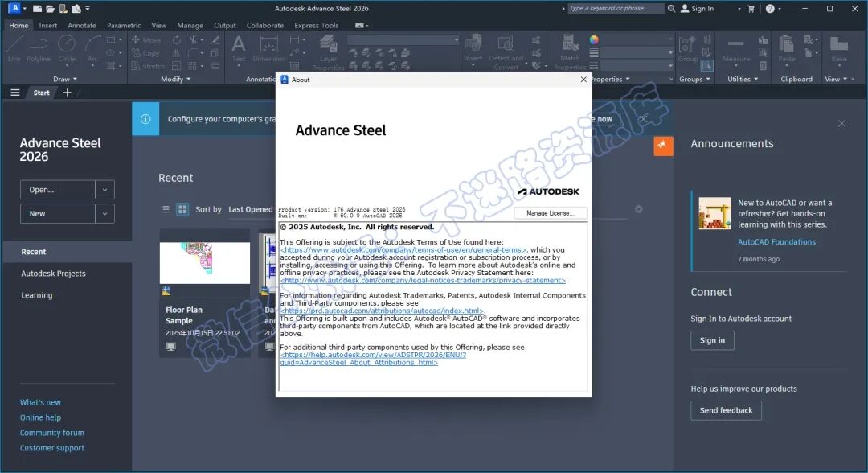Click the Copy tool in Modify panel
Image resolution: width=868 pixels, height=473 pixels.
[145, 53]
